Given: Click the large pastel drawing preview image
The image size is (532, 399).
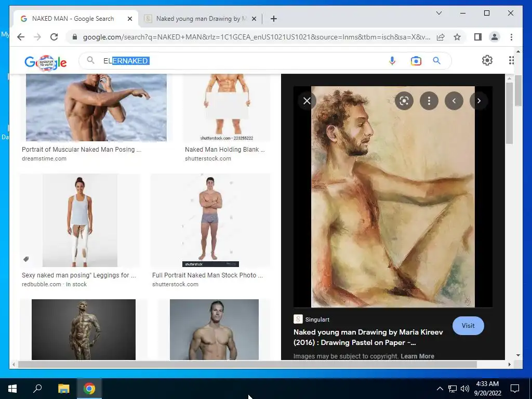Looking at the screenshot, I should point(393,197).
